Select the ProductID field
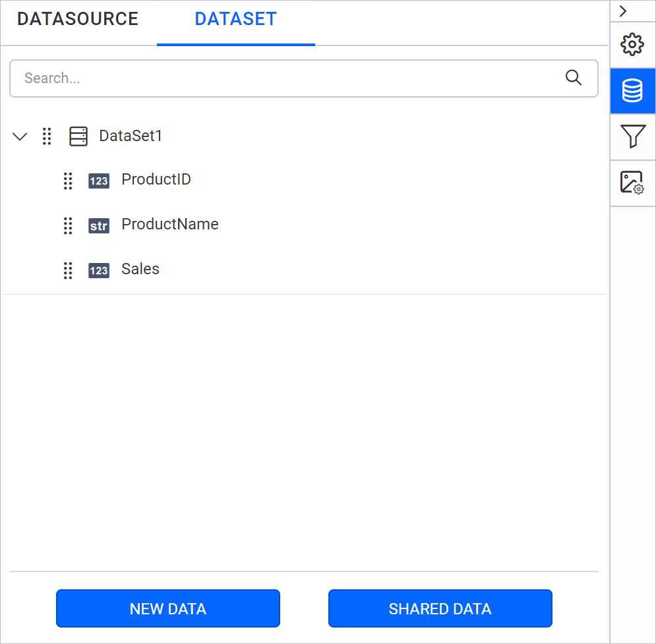 click(x=156, y=179)
